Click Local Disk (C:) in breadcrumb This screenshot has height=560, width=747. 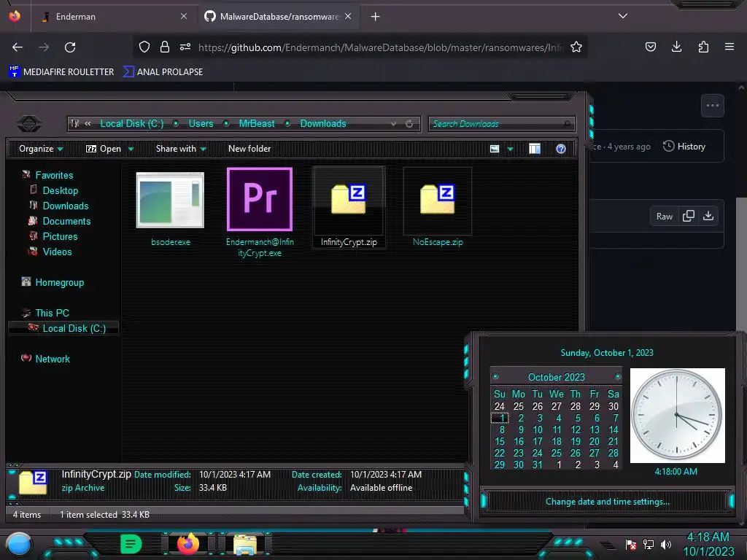(x=131, y=124)
